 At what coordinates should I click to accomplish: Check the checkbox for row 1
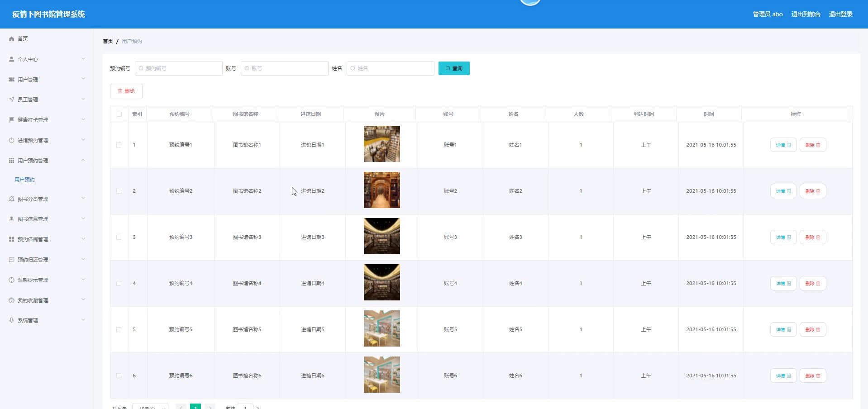coord(119,145)
